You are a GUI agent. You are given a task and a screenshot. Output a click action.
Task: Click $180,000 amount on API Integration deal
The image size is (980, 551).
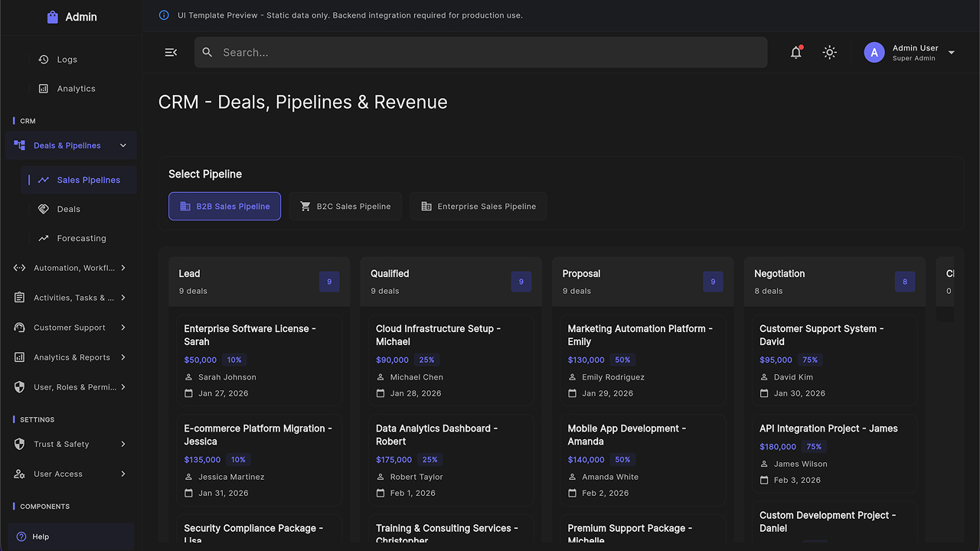(x=778, y=447)
